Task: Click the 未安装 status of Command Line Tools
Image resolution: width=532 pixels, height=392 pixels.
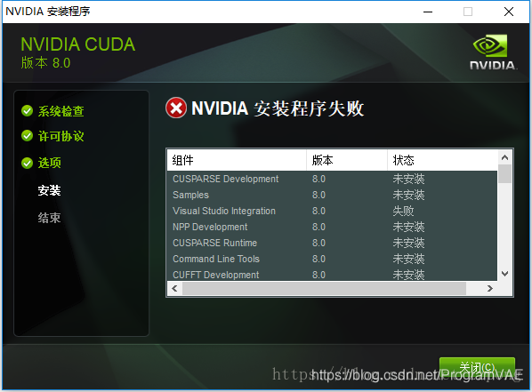Action: tap(408, 259)
